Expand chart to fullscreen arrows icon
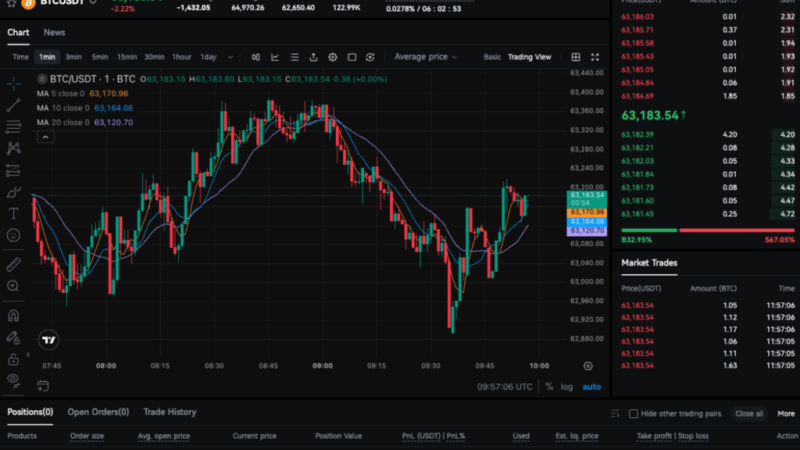 click(595, 57)
